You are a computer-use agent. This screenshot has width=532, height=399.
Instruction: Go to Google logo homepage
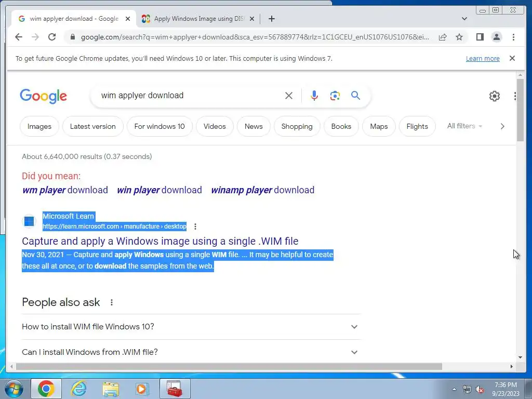pos(44,96)
